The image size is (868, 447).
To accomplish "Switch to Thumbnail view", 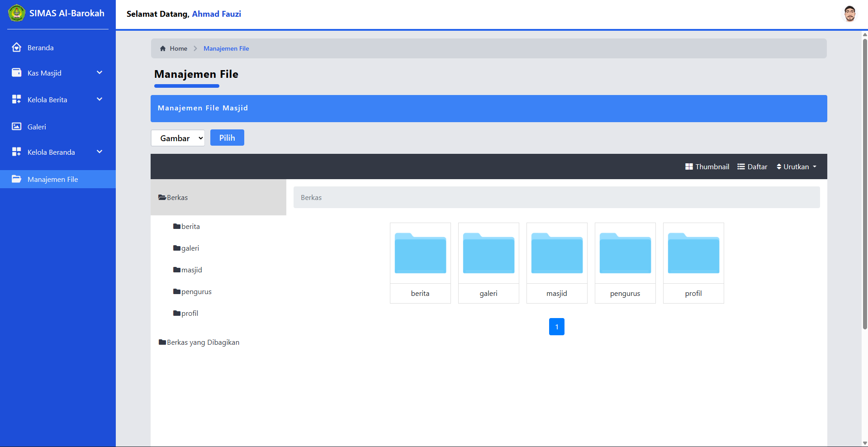I will (x=707, y=166).
